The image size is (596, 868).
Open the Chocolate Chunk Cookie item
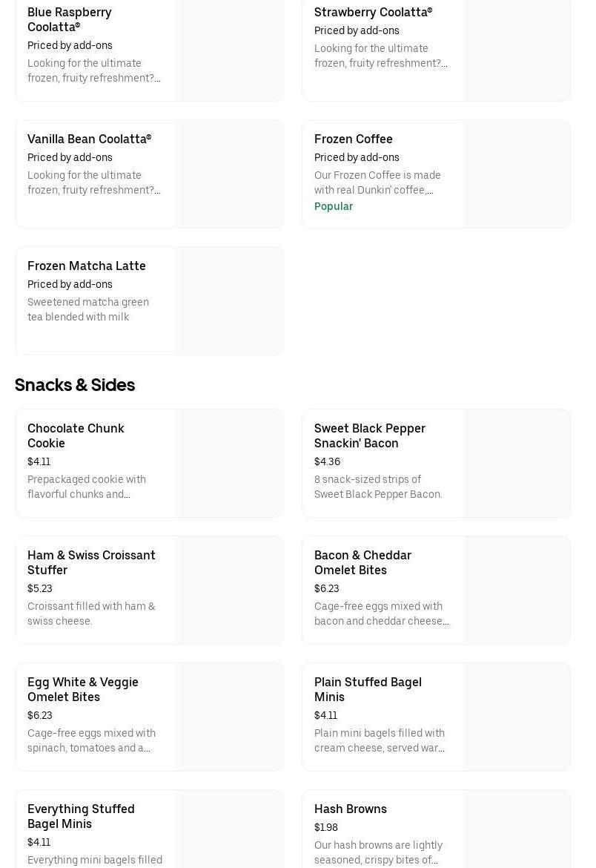(x=76, y=435)
